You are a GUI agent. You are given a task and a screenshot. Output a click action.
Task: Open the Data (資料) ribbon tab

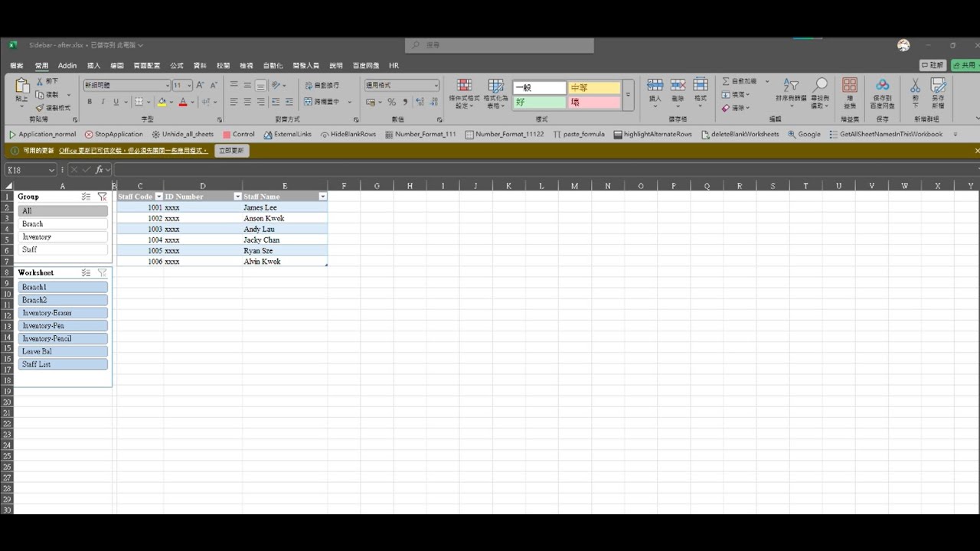(200, 66)
